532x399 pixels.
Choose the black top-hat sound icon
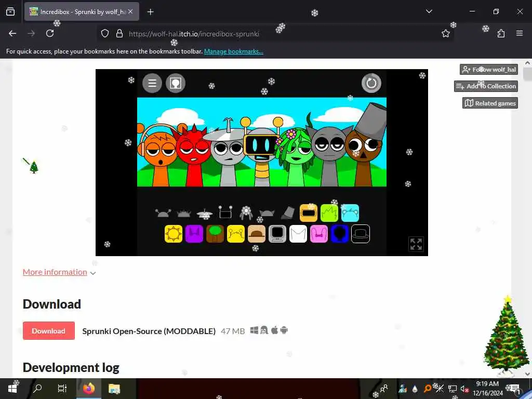[361, 234]
